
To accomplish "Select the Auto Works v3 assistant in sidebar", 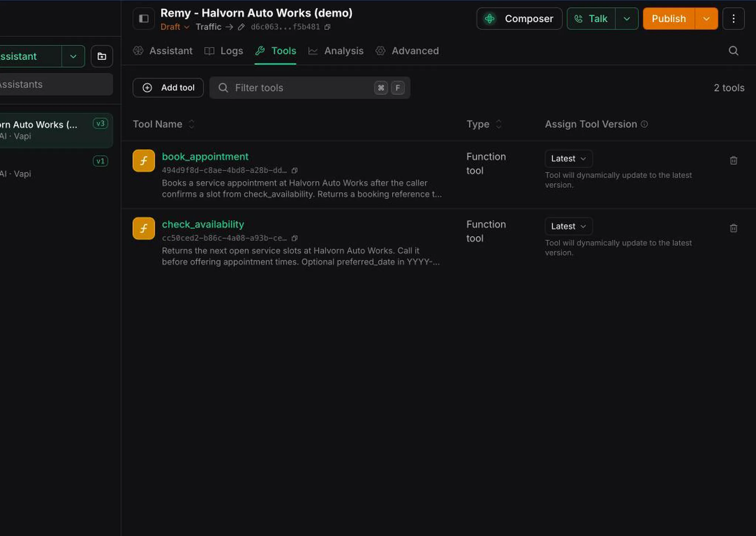I will click(56, 130).
